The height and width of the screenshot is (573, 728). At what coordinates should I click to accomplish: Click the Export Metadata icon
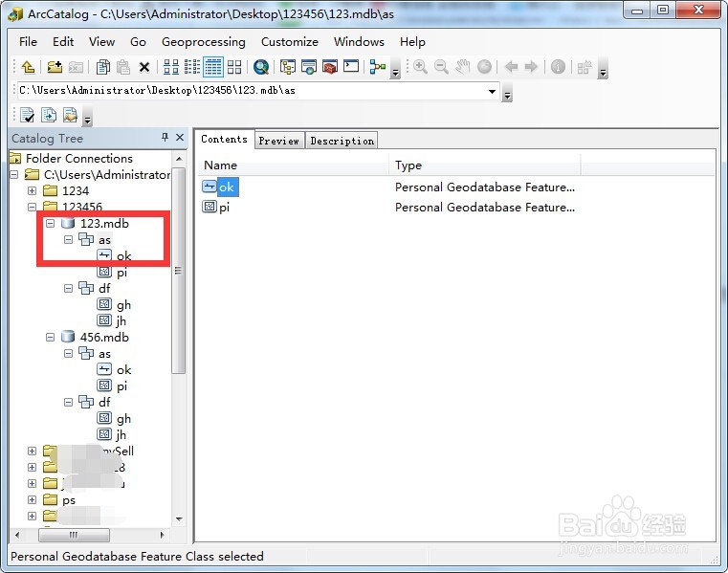pos(70,115)
